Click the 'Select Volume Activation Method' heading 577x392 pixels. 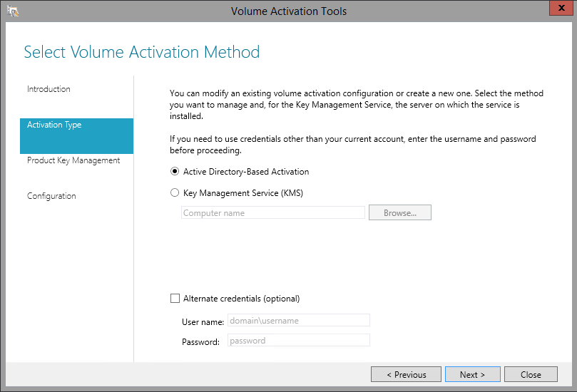[x=142, y=52]
